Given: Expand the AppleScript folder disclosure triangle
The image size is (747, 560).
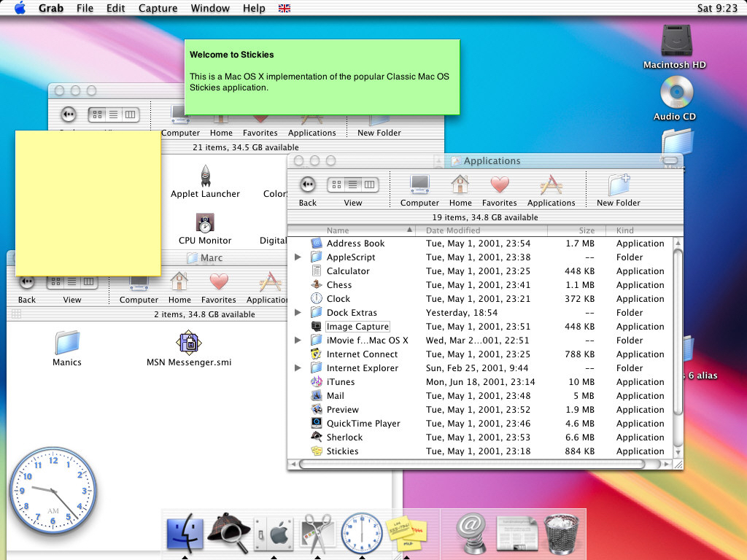Looking at the screenshot, I should click(298, 257).
